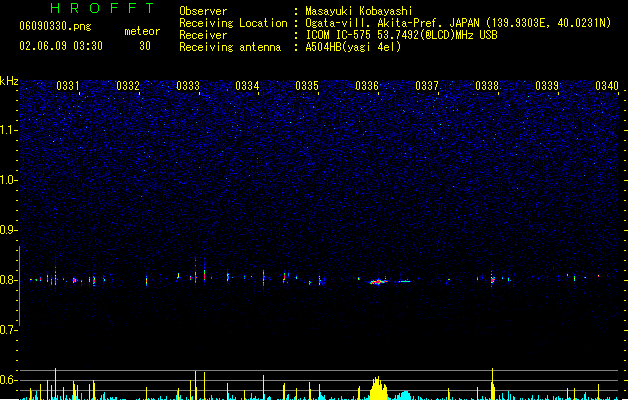Click observer name Masayuki Kobayashi
This screenshot has width=629, height=400.
tap(359, 11)
